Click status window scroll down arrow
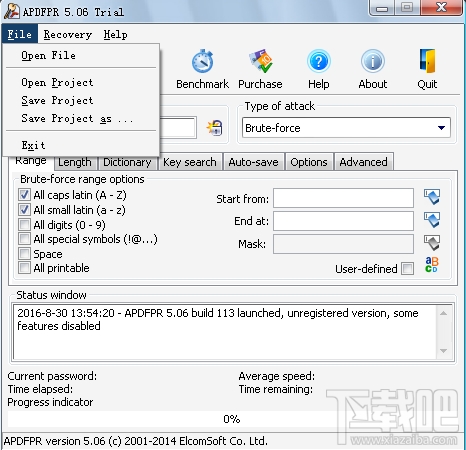The height and width of the screenshot is (450, 466). [x=444, y=351]
